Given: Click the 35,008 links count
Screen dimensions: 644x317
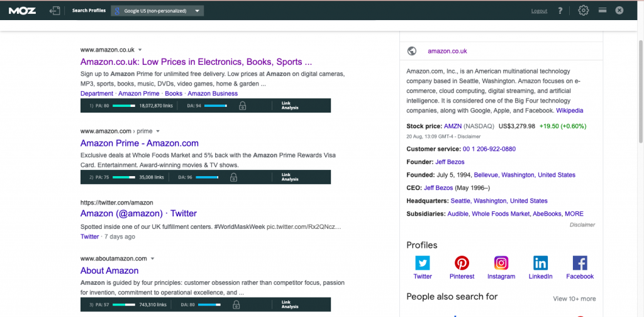Looking at the screenshot, I should click(152, 177).
